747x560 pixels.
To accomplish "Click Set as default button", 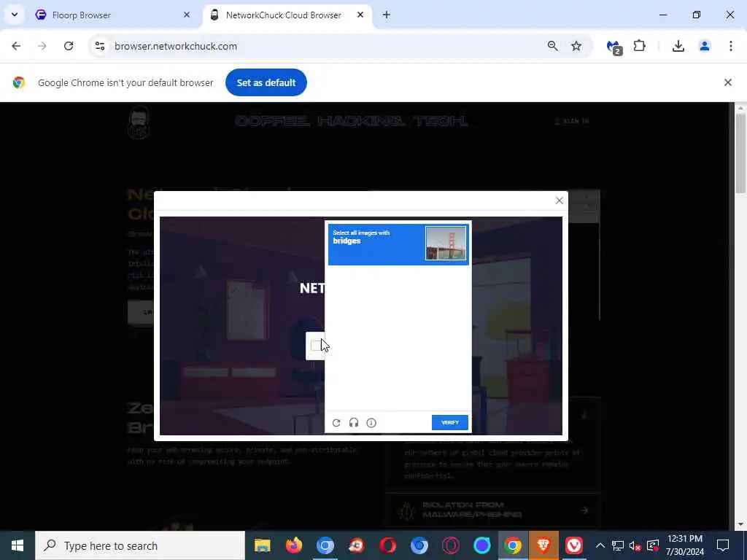I will (266, 82).
